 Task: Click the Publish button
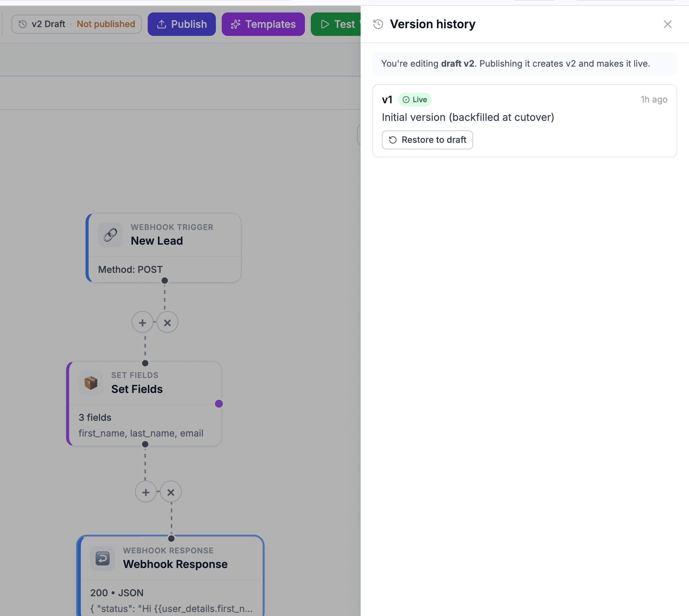(181, 24)
